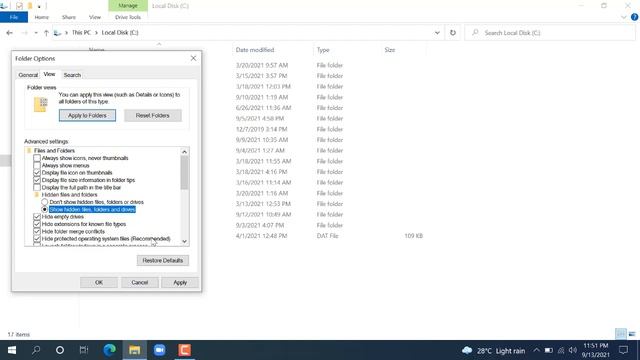Open the File menu
This screenshot has width=640, height=360.
(14, 17)
